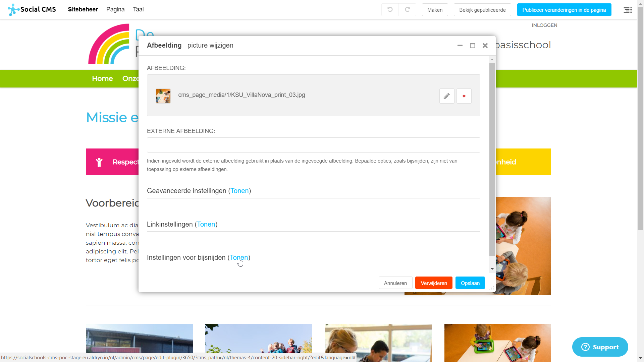Image resolution: width=644 pixels, height=362 pixels.
Task: Open the Support chat widget
Action: pos(600,347)
